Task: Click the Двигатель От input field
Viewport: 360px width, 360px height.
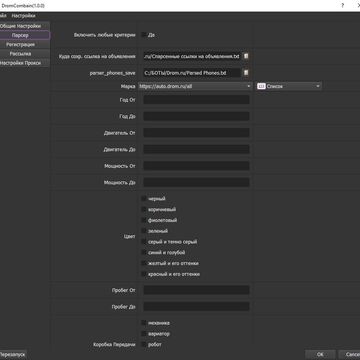Action: tap(196, 133)
